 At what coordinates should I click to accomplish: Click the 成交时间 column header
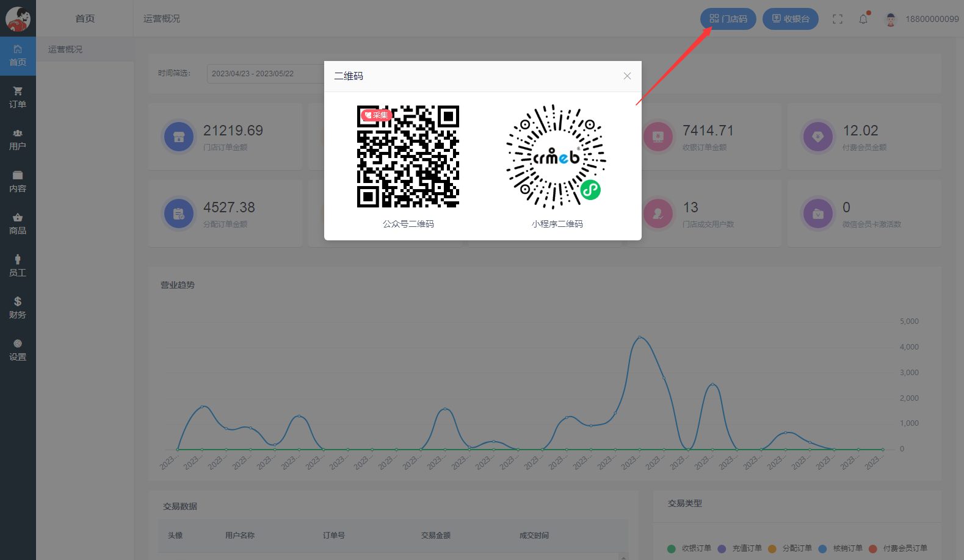tap(534, 536)
